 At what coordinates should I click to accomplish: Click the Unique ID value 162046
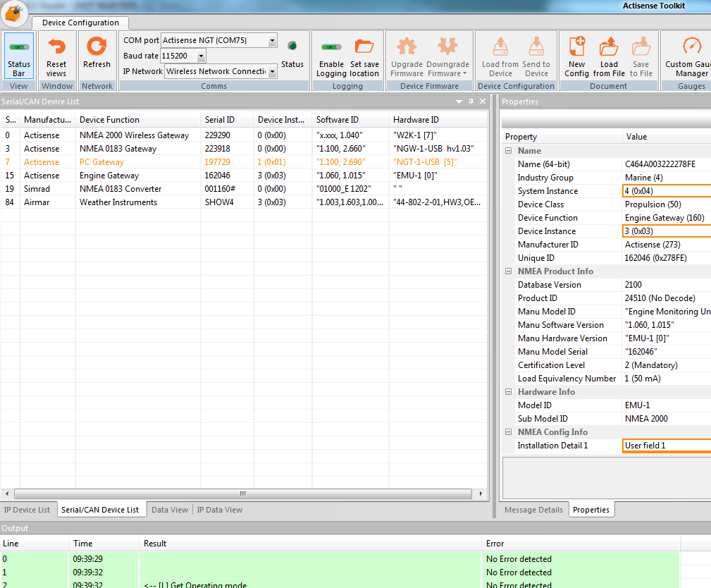655,258
